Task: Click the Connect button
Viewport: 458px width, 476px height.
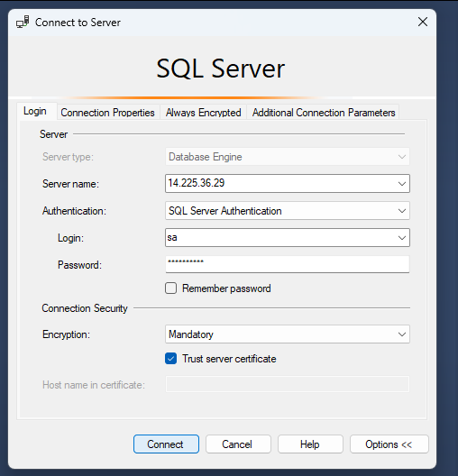Action: coord(166,444)
